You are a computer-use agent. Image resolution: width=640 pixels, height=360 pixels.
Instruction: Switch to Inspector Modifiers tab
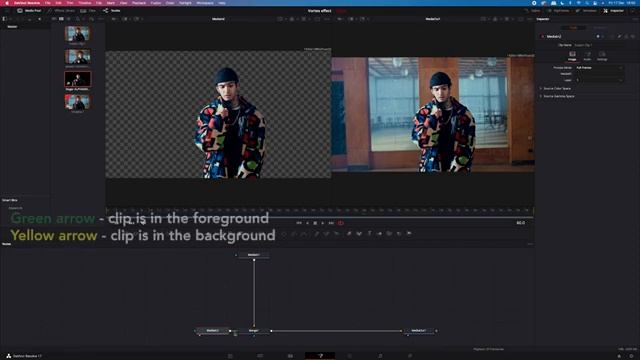point(600,28)
